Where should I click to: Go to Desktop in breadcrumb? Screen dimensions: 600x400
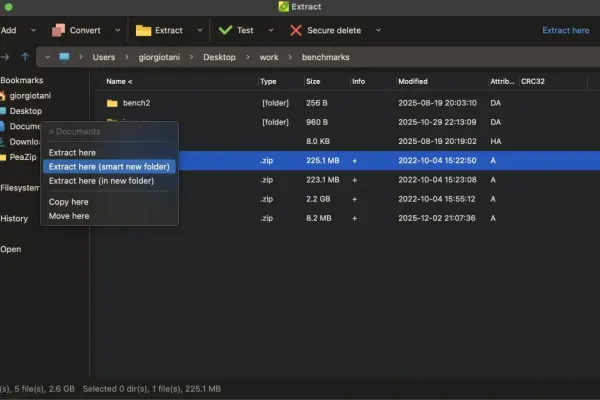pyautogui.click(x=219, y=57)
